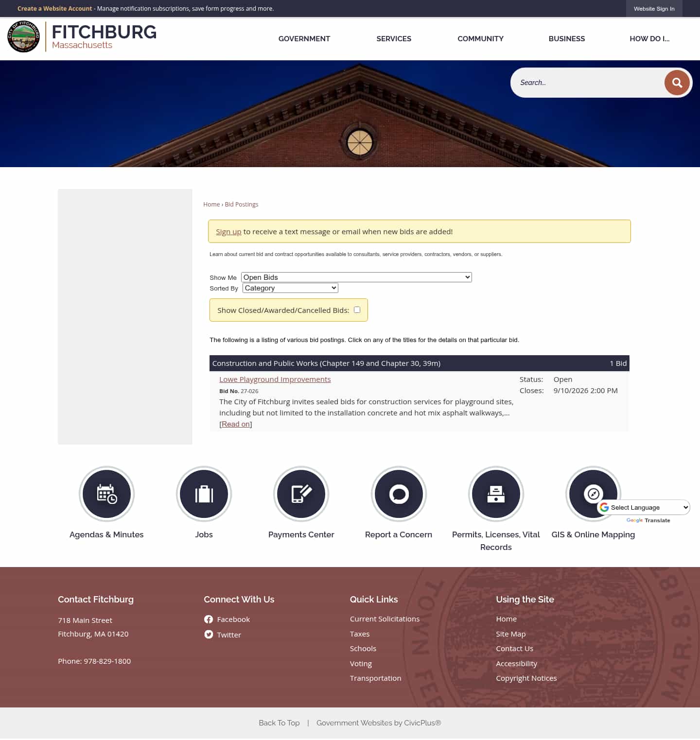Click the Construction and Public Works category header
This screenshot has height=740, width=700.
coord(420,363)
